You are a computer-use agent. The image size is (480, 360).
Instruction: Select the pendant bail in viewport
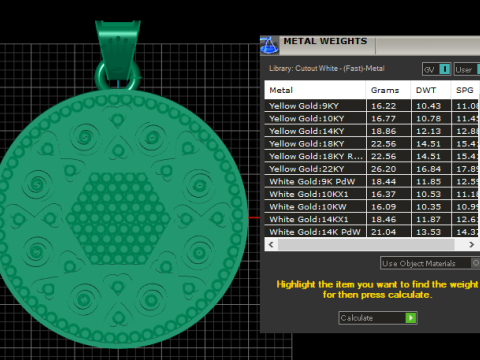point(118,50)
